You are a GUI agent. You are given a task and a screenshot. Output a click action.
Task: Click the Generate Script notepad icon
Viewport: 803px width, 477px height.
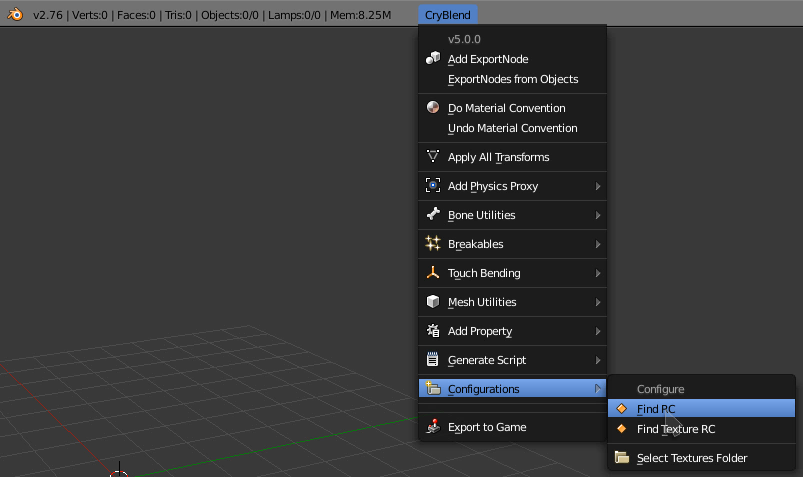433,359
